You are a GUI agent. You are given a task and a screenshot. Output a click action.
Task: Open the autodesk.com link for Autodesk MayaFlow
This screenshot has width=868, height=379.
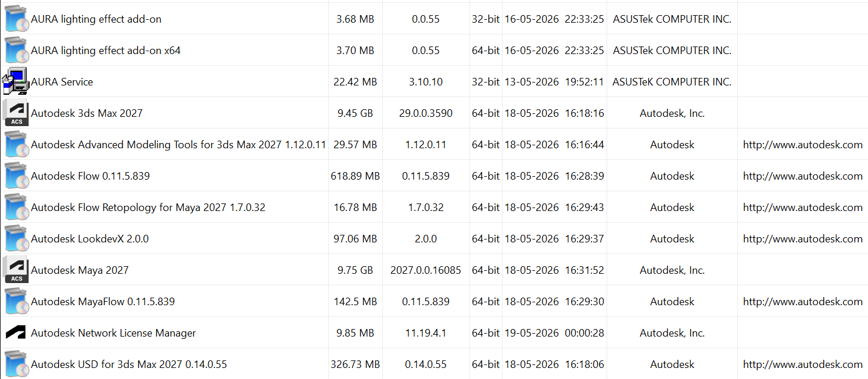[x=802, y=302]
